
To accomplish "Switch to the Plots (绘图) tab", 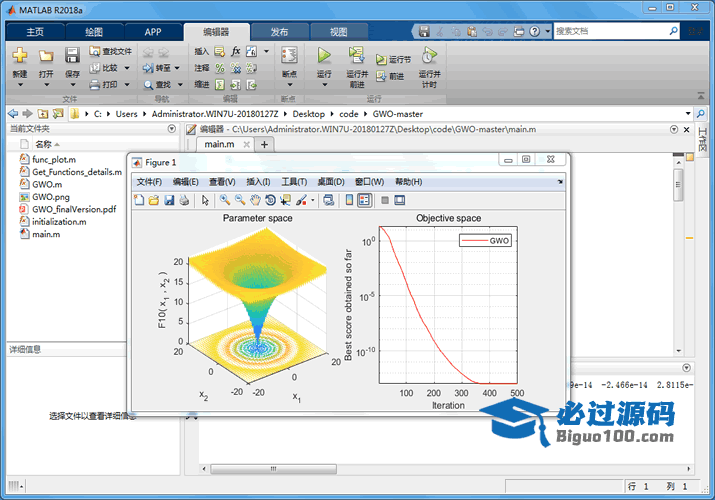I will point(94,31).
